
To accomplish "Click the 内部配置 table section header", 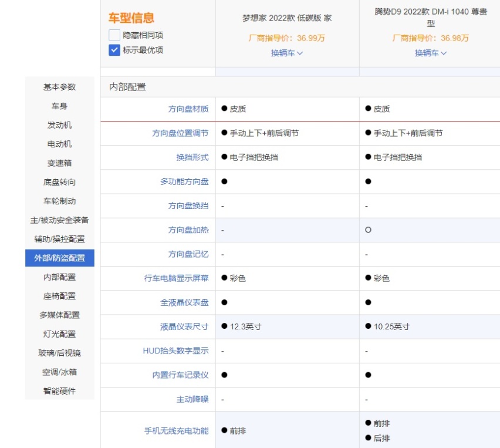I will pyautogui.click(x=127, y=87).
